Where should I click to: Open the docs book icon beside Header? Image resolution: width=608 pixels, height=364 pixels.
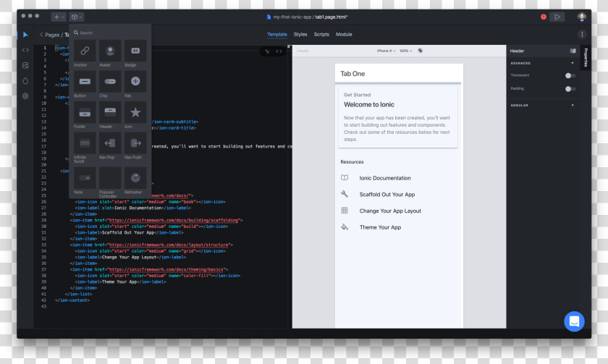click(x=573, y=51)
